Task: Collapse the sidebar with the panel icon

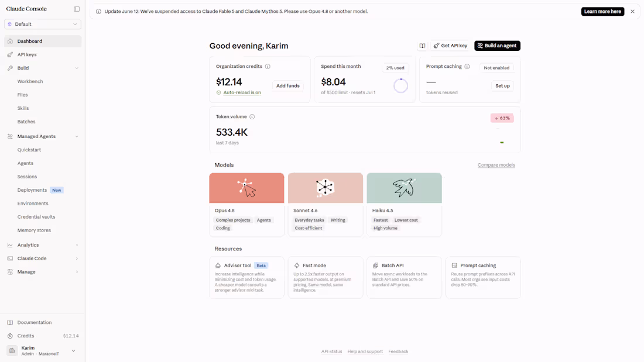Action: pyautogui.click(x=77, y=9)
